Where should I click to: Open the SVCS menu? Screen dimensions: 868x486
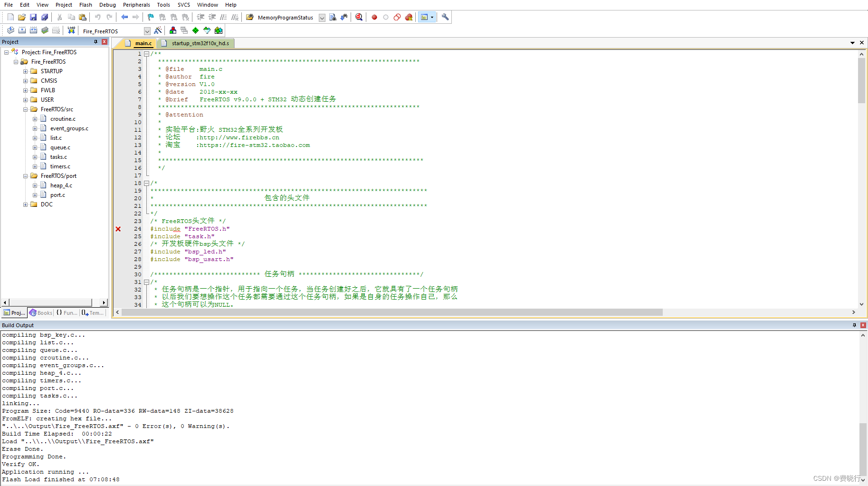(x=184, y=5)
